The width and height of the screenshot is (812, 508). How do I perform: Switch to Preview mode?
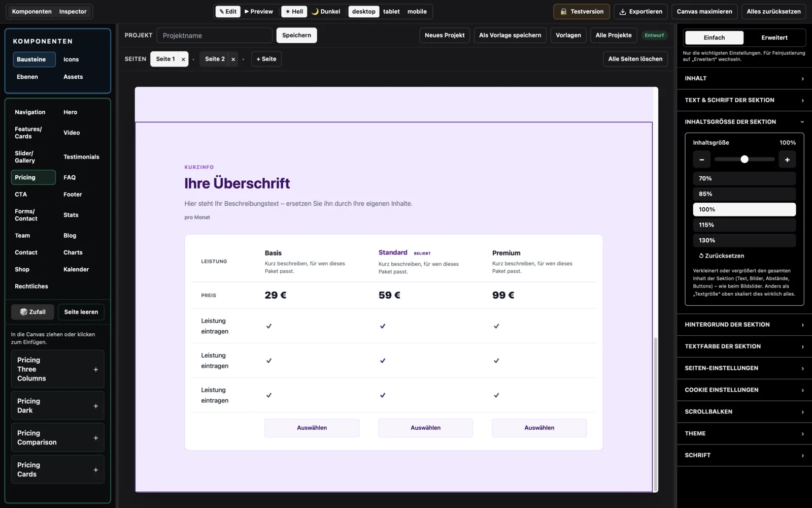click(259, 12)
